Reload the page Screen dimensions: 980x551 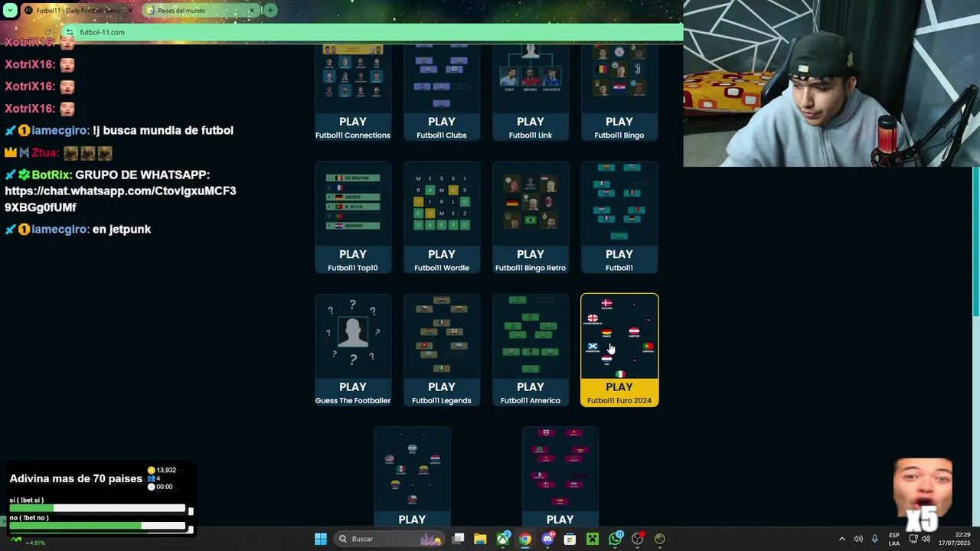tap(48, 32)
